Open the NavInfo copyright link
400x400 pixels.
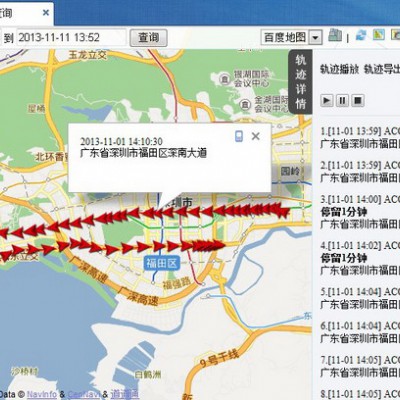click(x=42, y=394)
